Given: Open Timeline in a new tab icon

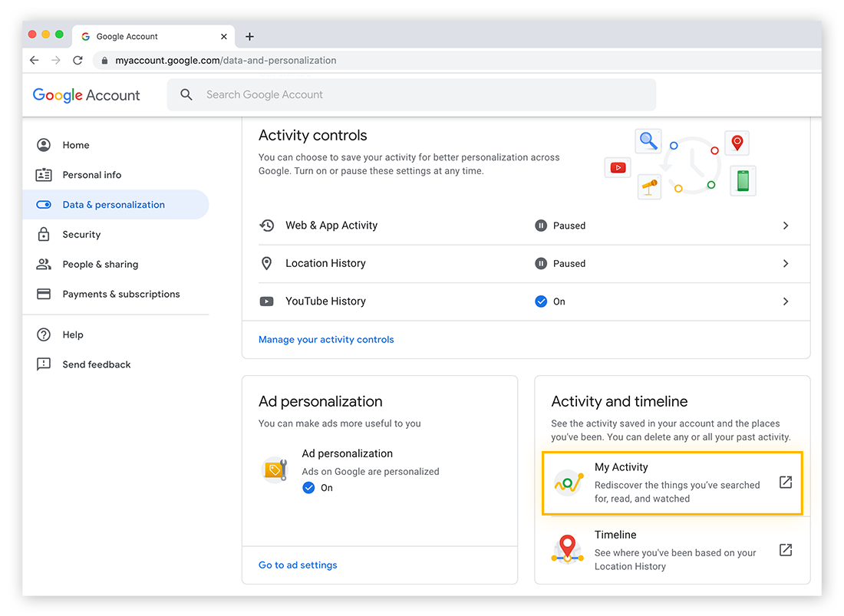Looking at the screenshot, I should [x=785, y=550].
